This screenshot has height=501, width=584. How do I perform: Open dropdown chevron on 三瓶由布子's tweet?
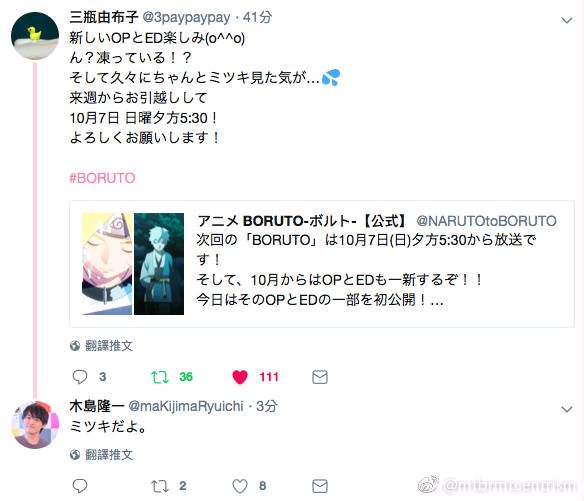coord(566,20)
